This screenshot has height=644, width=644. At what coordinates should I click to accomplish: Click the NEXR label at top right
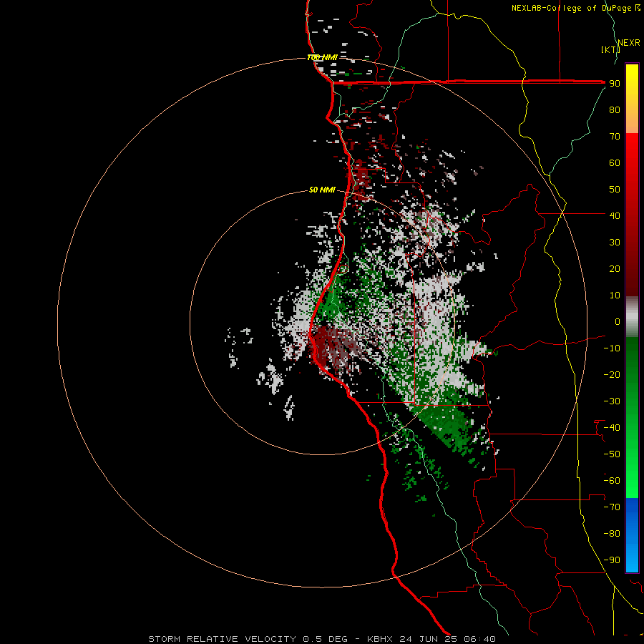tap(629, 43)
